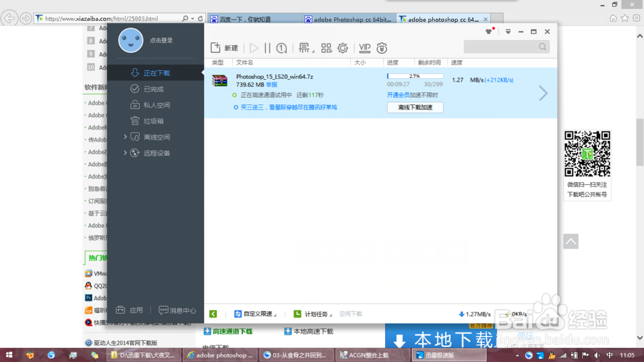Viewport: 644px width, 362px height.
Task: Click the 类型 column header
Action: pyautogui.click(x=218, y=62)
